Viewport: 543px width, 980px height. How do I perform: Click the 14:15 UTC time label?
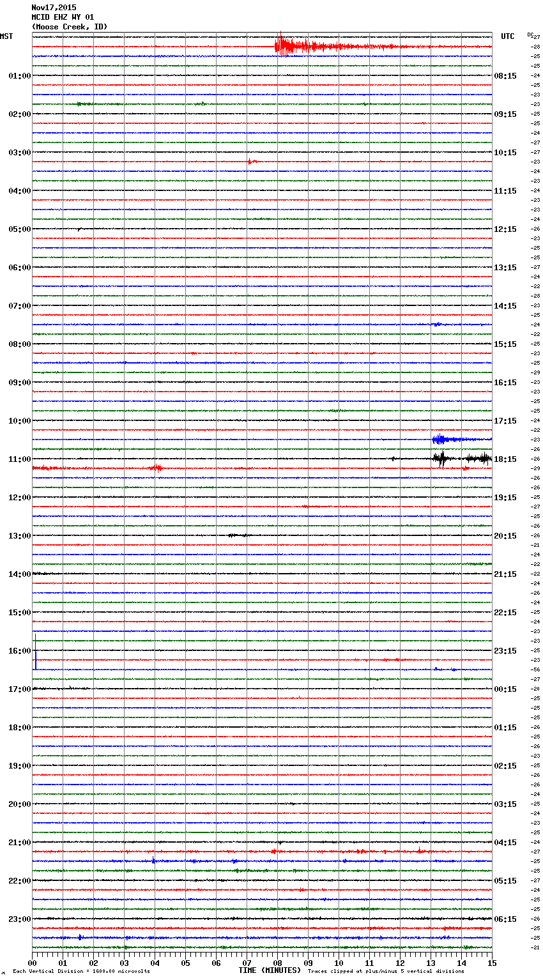pos(505,306)
